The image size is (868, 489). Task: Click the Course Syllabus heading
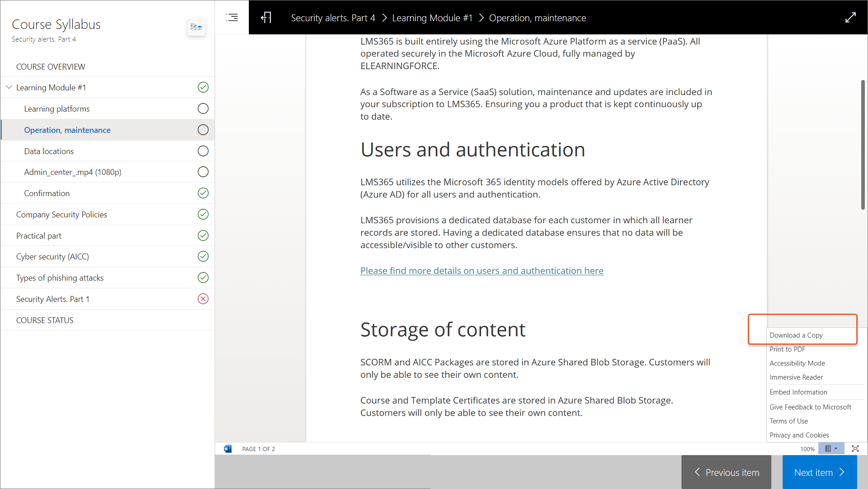click(56, 24)
